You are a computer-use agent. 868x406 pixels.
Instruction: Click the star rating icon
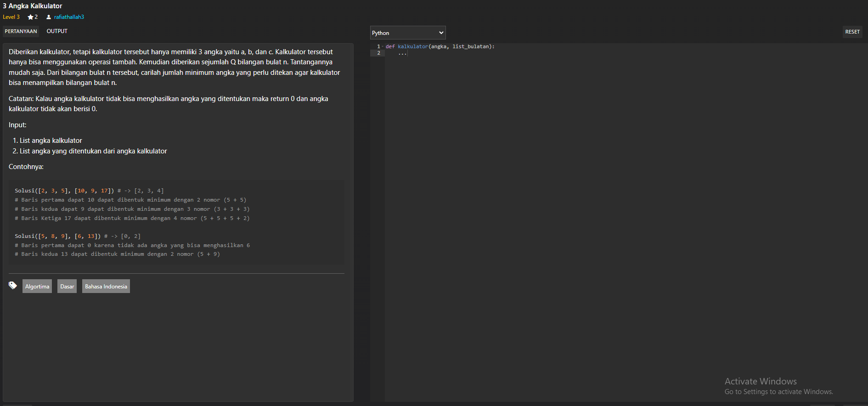30,17
